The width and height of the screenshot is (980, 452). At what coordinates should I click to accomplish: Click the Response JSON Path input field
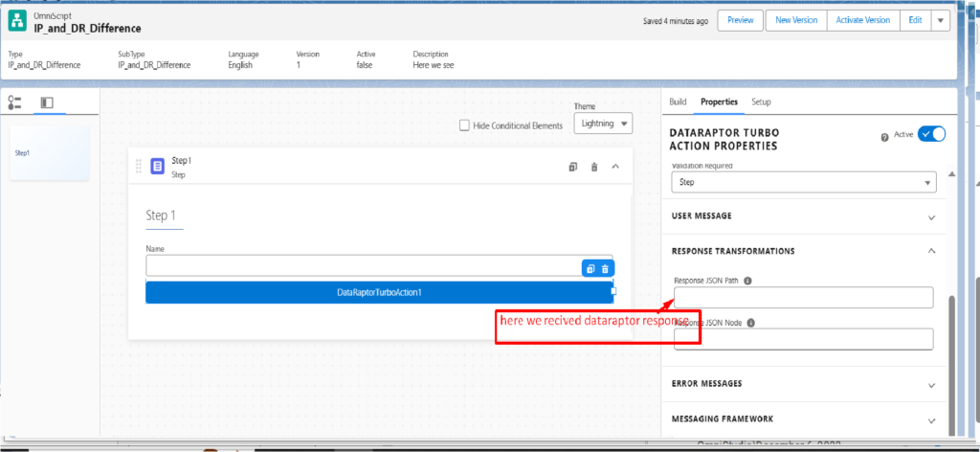(x=804, y=298)
